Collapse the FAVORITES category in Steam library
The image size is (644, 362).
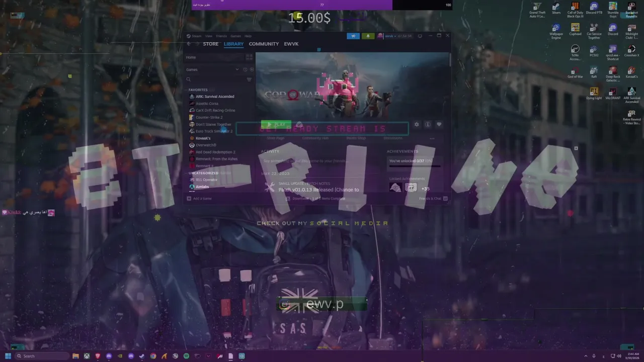click(198, 90)
